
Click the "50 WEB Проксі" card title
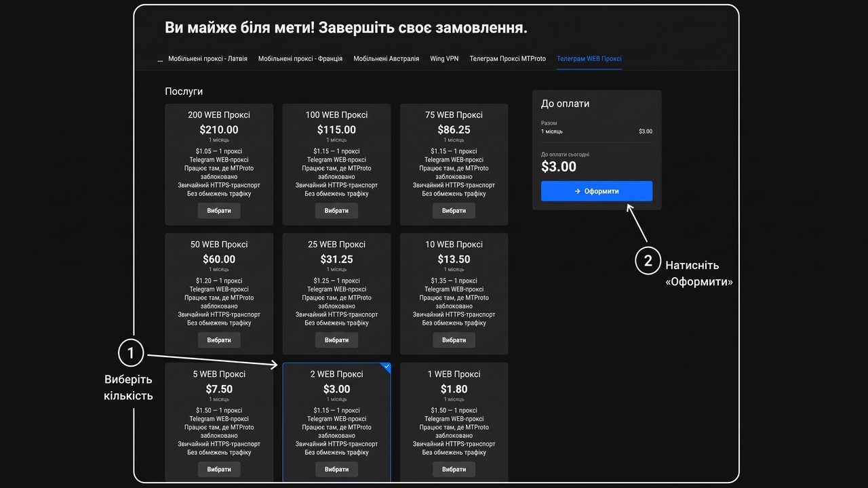(219, 245)
